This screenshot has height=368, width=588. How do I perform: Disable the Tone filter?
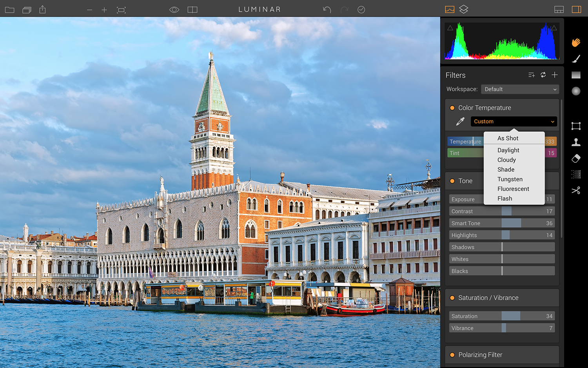coord(452,181)
